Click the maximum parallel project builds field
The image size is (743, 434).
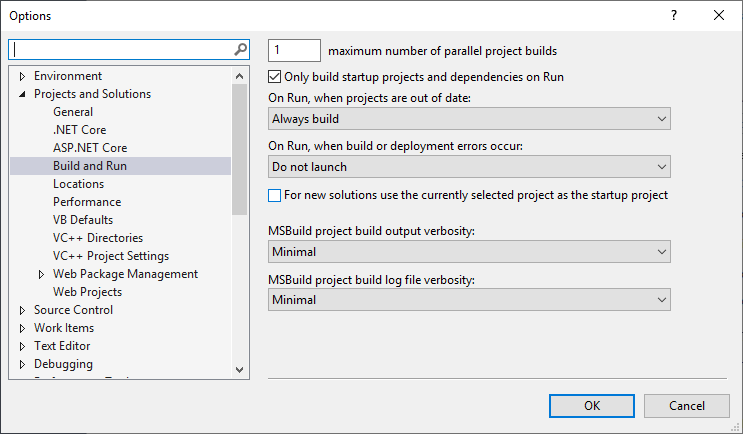point(294,50)
